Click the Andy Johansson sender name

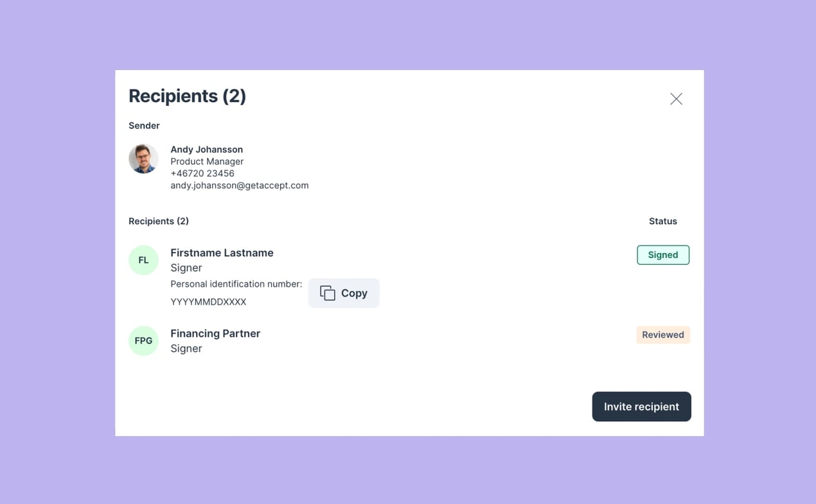click(x=206, y=150)
